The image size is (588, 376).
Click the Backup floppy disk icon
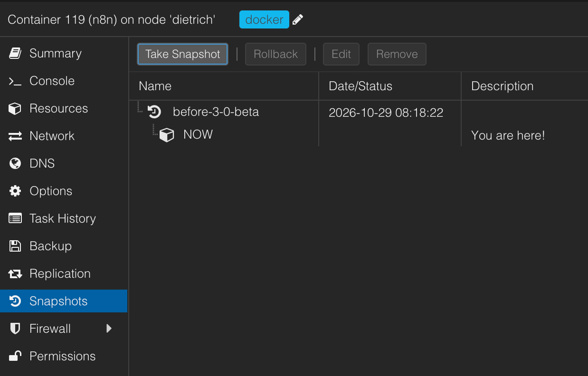15,246
